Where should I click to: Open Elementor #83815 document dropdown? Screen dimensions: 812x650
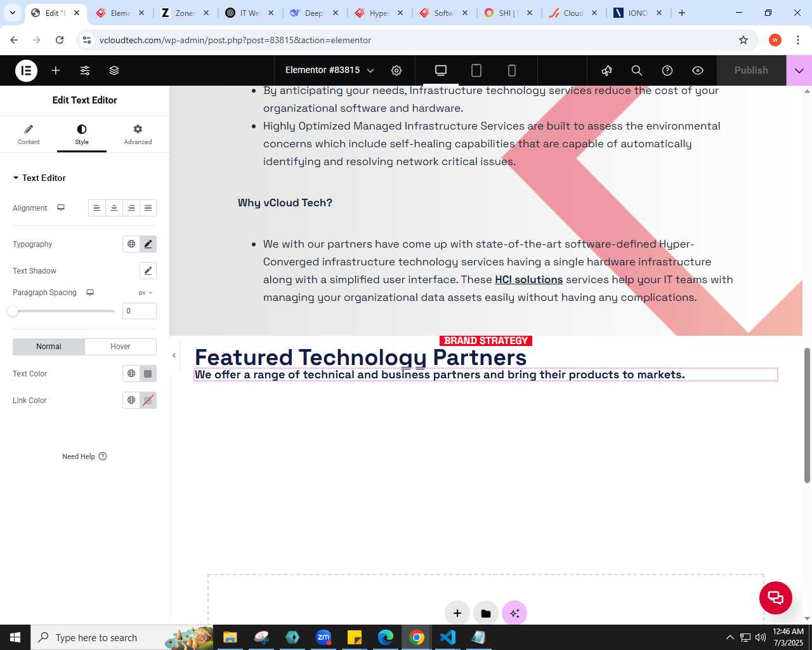[x=330, y=70]
